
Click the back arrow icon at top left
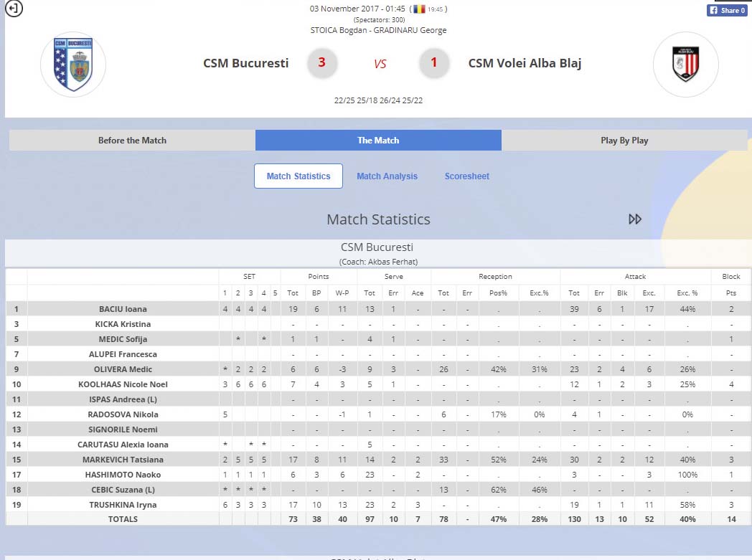(14, 8)
